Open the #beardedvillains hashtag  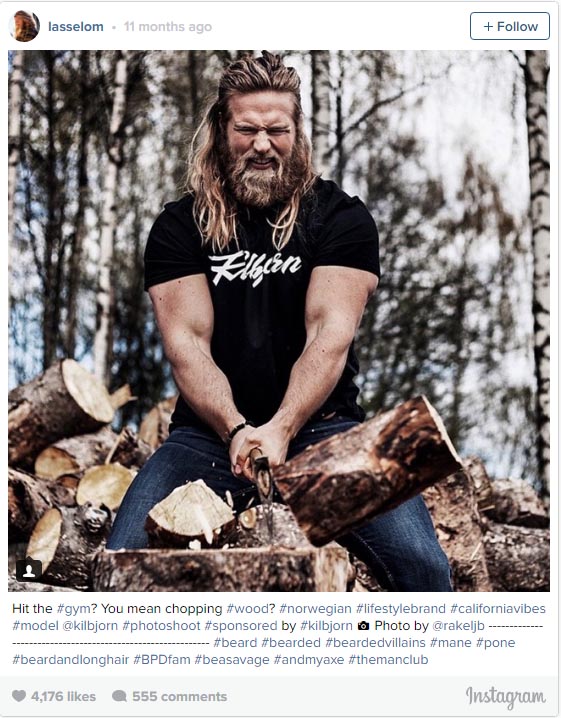click(x=375, y=642)
